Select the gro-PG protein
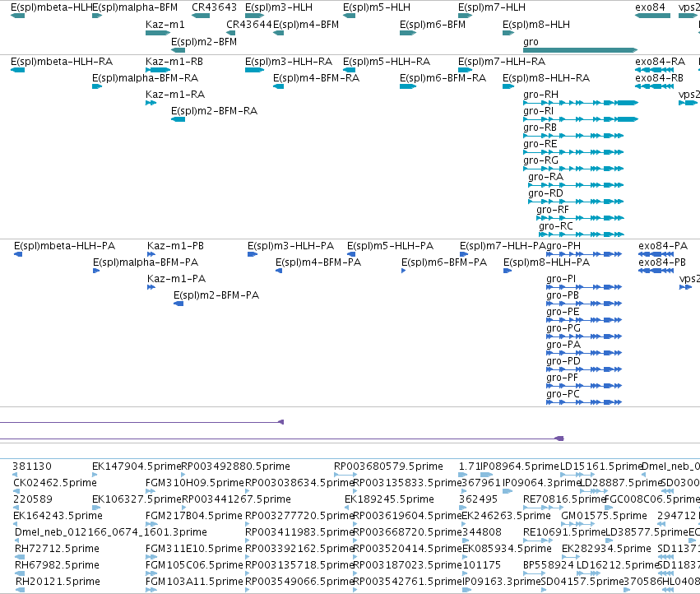Screen dimensions: 700x594 (584, 336)
